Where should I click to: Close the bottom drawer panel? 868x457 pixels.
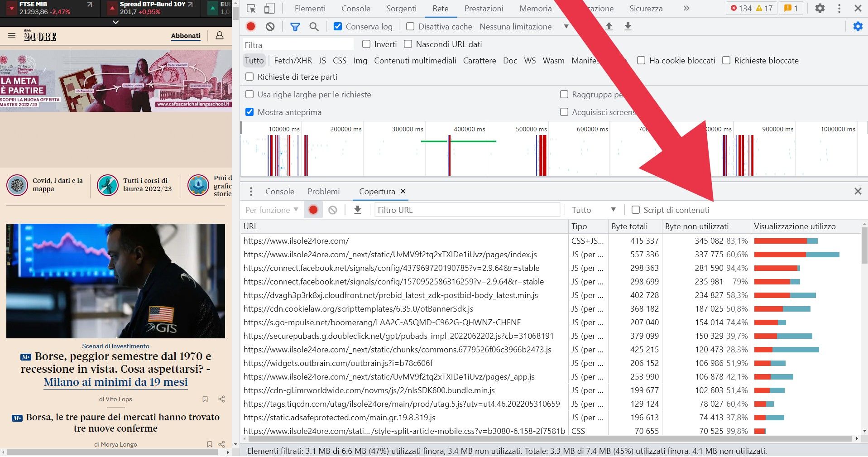click(858, 191)
